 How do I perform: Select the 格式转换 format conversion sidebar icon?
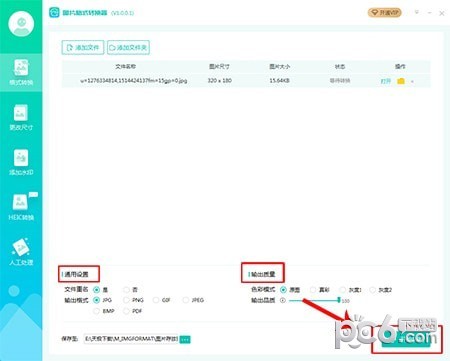21,72
